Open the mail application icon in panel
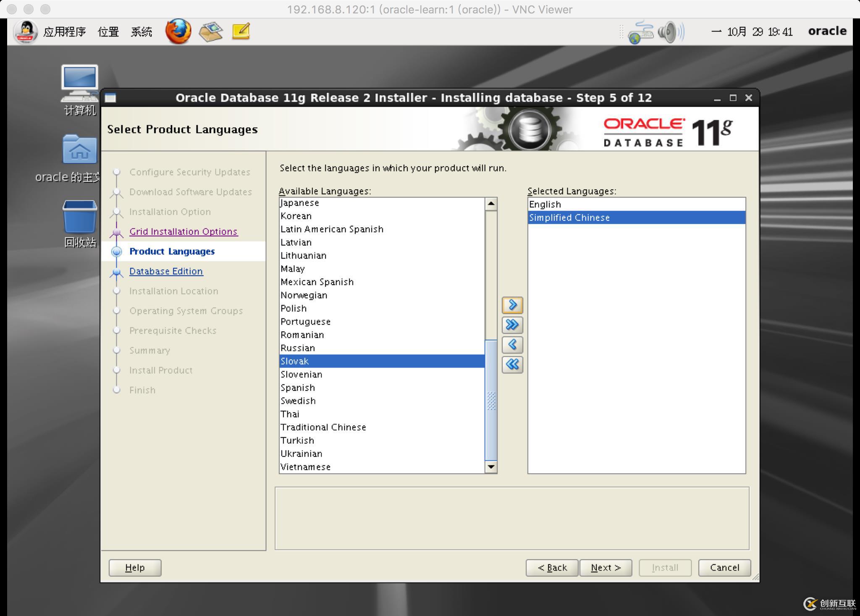 (211, 31)
